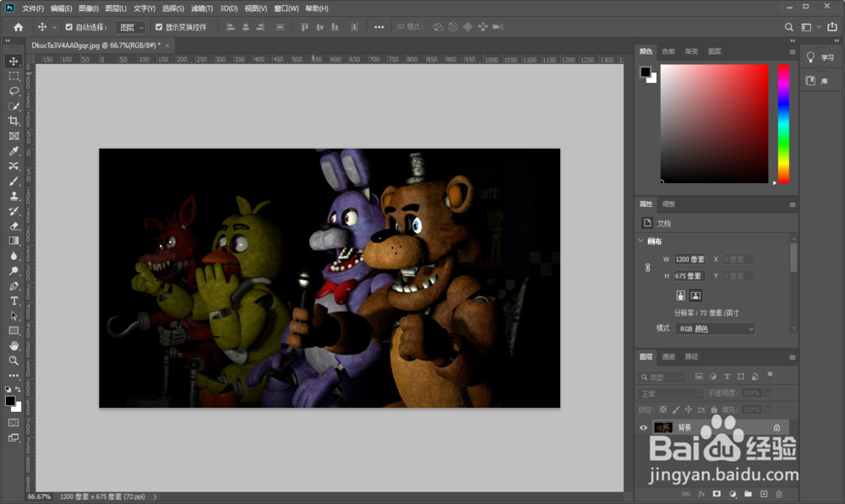Image resolution: width=845 pixels, height=504 pixels.
Task: Select the History Brush tool
Action: click(14, 211)
